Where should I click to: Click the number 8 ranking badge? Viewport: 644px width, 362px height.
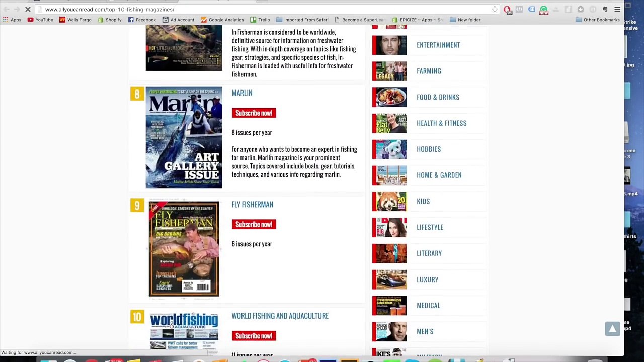pos(137,94)
